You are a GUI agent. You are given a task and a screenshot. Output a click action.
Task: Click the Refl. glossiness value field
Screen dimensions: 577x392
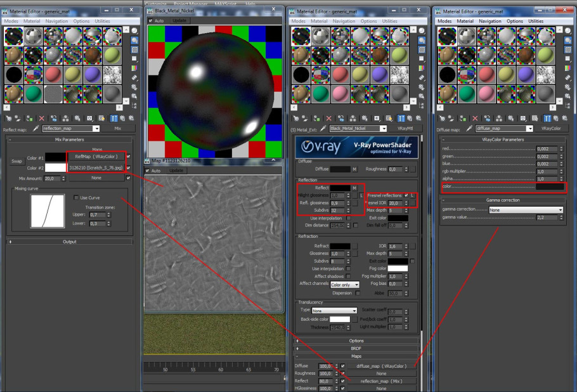[x=337, y=203]
